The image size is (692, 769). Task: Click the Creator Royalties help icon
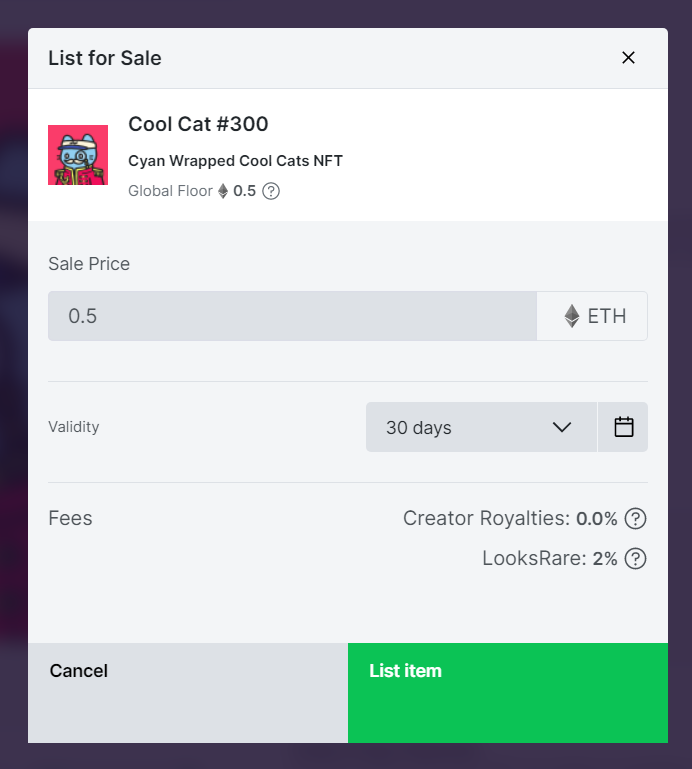click(x=636, y=518)
